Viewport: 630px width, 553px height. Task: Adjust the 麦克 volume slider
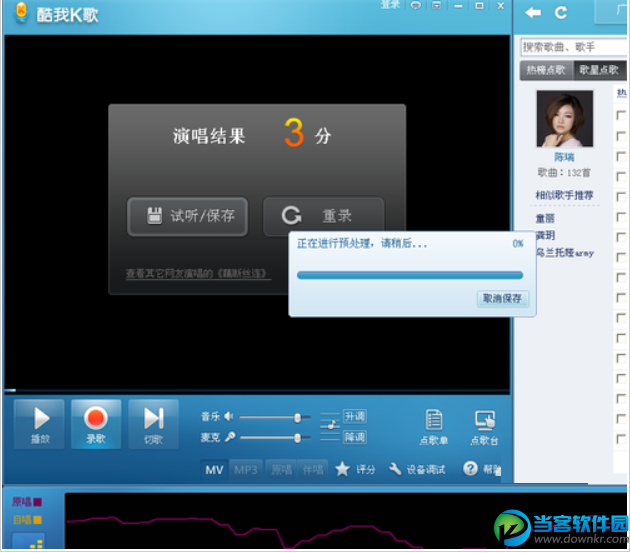coord(275,438)
